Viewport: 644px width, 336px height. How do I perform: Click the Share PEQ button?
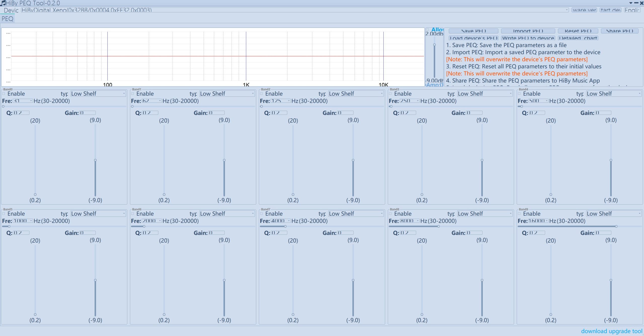(620, 31)
